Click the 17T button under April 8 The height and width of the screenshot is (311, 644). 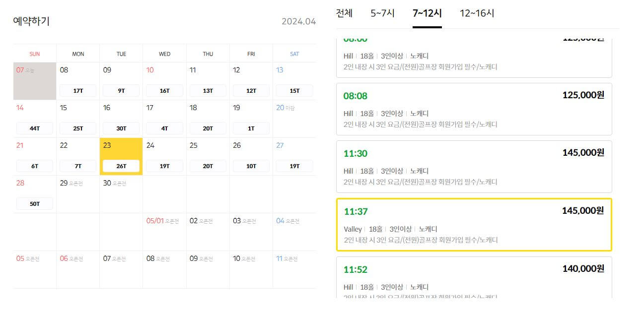(77, 90)
